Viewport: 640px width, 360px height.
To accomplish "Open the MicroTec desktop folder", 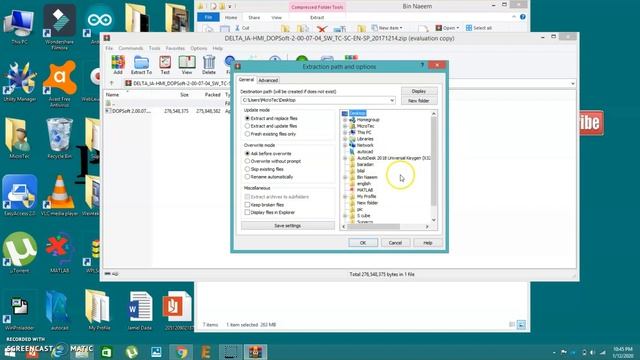I will (19, 138).
